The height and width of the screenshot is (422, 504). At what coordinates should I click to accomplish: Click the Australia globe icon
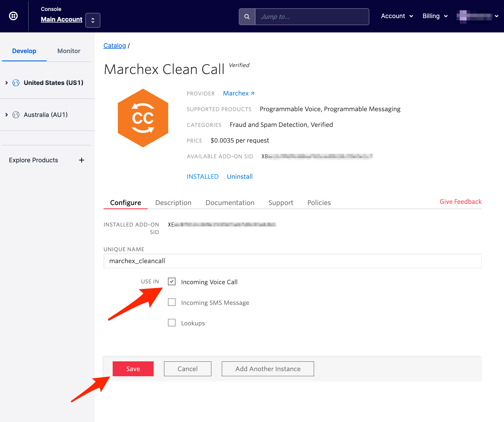click(x=16, y=115)
